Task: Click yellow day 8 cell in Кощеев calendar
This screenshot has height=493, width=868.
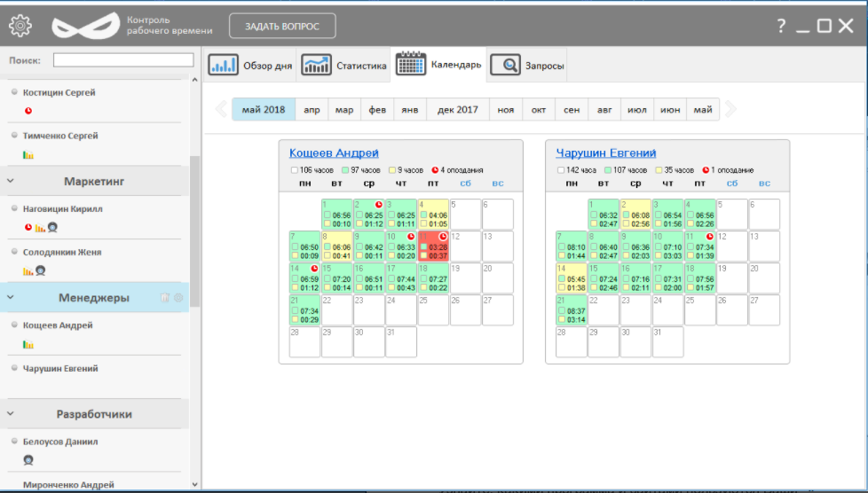Action: [x=336, y=246]
